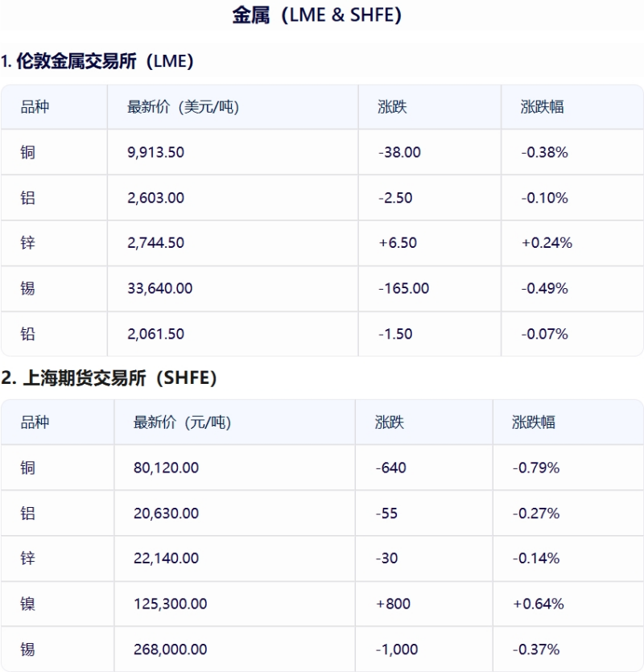Select the LME 铜 row label
Viewport: 644px width, 672px height.
coord(28,153)
